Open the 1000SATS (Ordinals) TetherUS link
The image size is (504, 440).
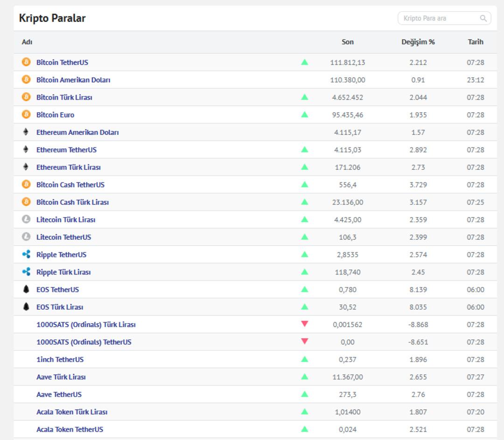[84, 342]
